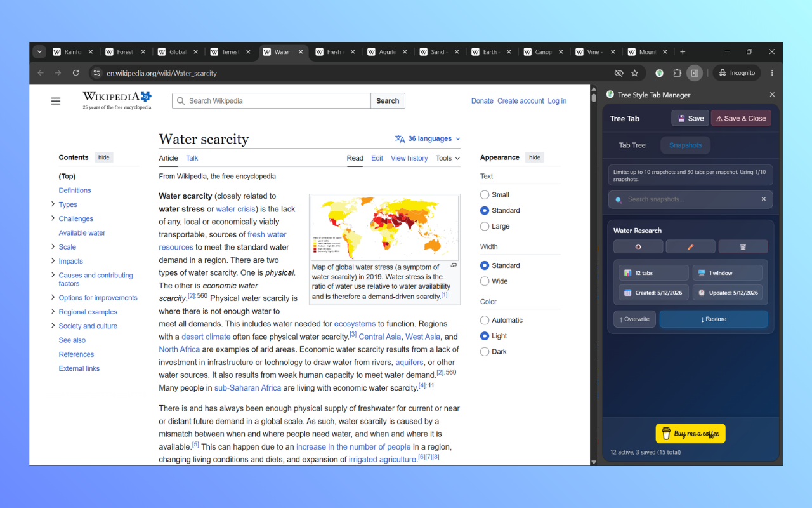Focus the Search snapshots field

click(690, 199)
